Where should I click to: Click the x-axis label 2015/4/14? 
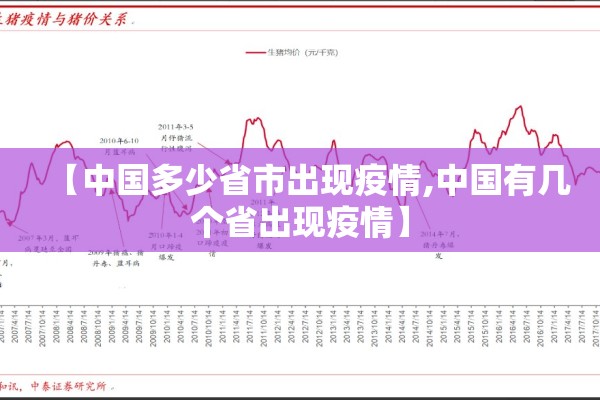point(457,326)
